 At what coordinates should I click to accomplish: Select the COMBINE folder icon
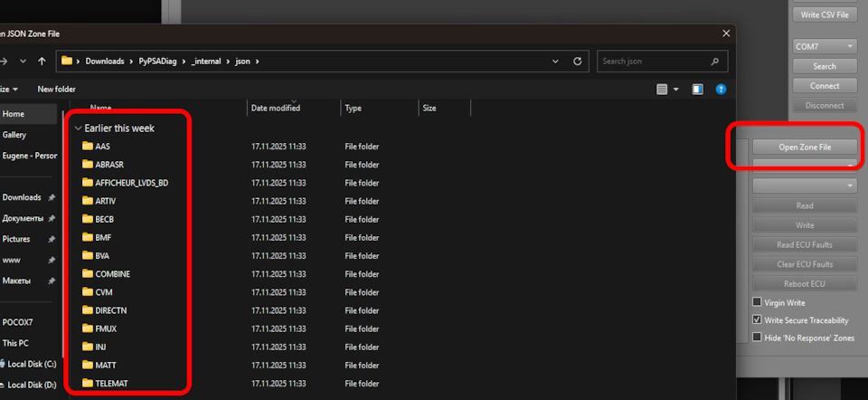tap(88, 273)
